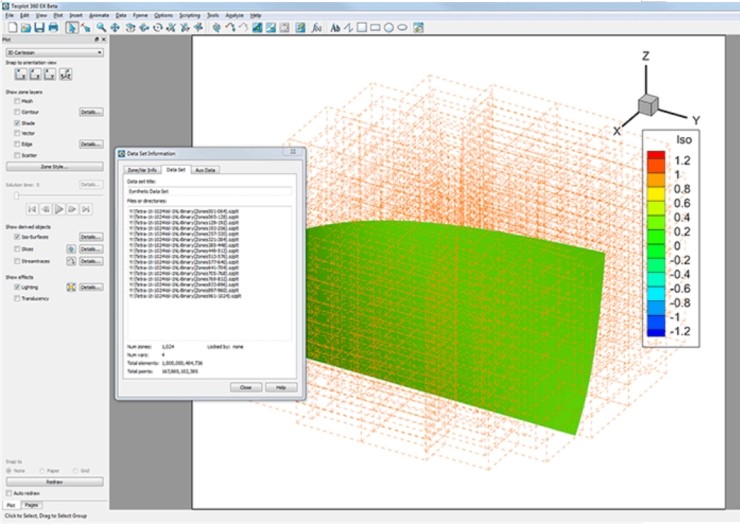Open the Scripting menu
Viewport: 740px width, 524px height.
pos(189,17)
